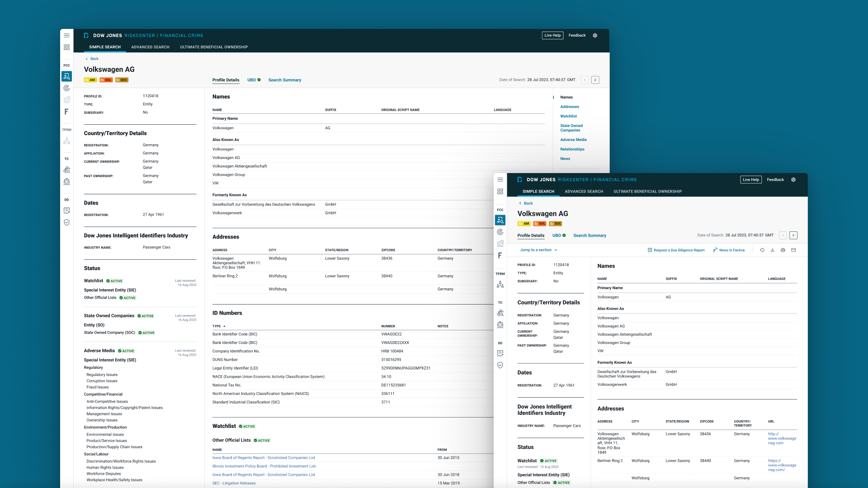
Task: Open the Factiva F icon in back window sidebar
Action: pos(66,112)
